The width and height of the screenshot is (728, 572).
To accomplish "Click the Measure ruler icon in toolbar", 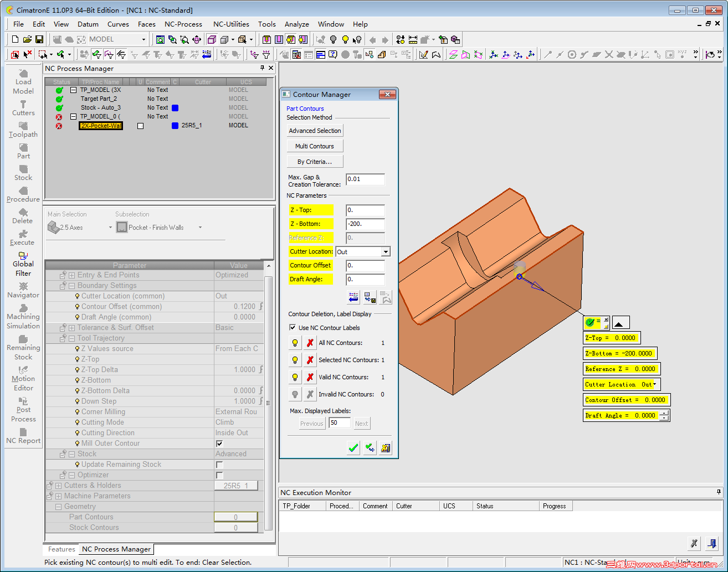I will [x=413, y=39].
